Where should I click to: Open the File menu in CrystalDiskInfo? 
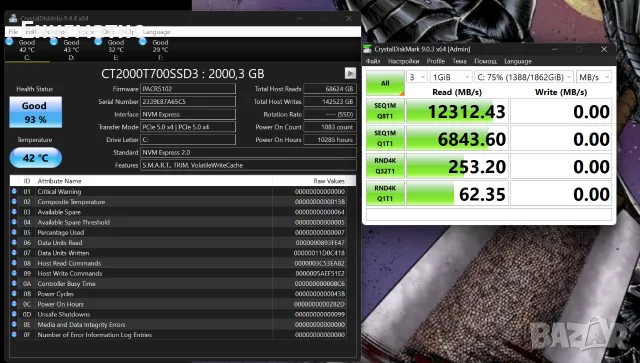[13, 32]
